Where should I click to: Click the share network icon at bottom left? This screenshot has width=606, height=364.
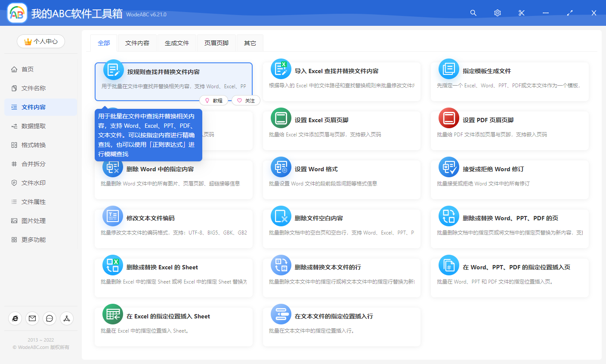coord(66,318)
